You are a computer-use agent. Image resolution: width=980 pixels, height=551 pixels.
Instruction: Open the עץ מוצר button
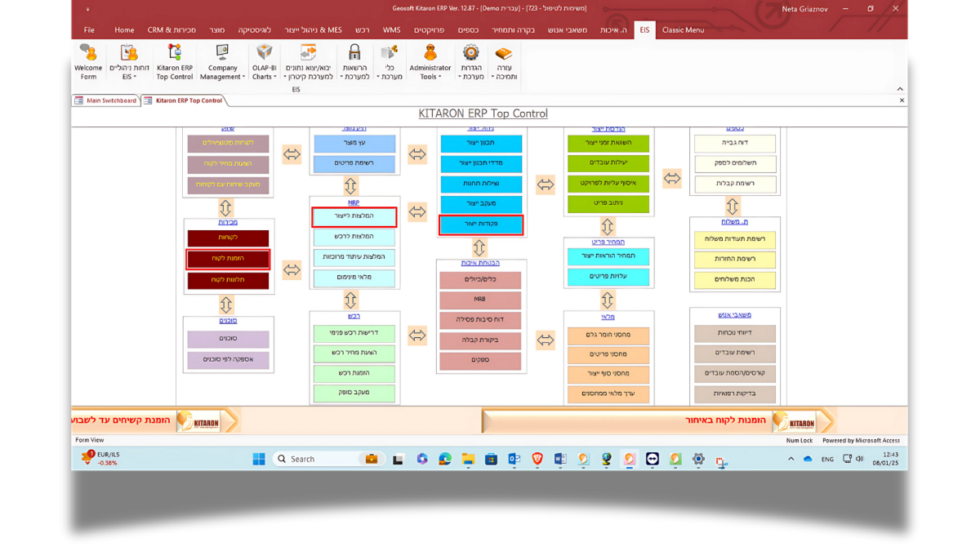coord(354,143)
